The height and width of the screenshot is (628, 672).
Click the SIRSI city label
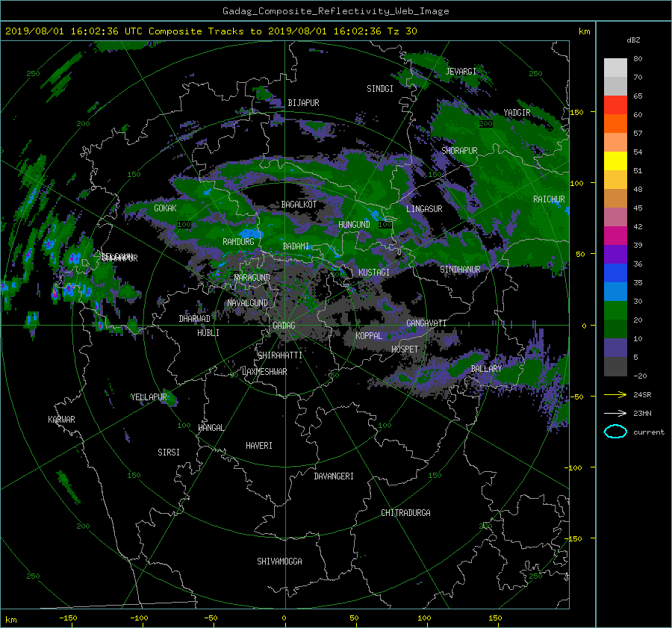point(169,453)
